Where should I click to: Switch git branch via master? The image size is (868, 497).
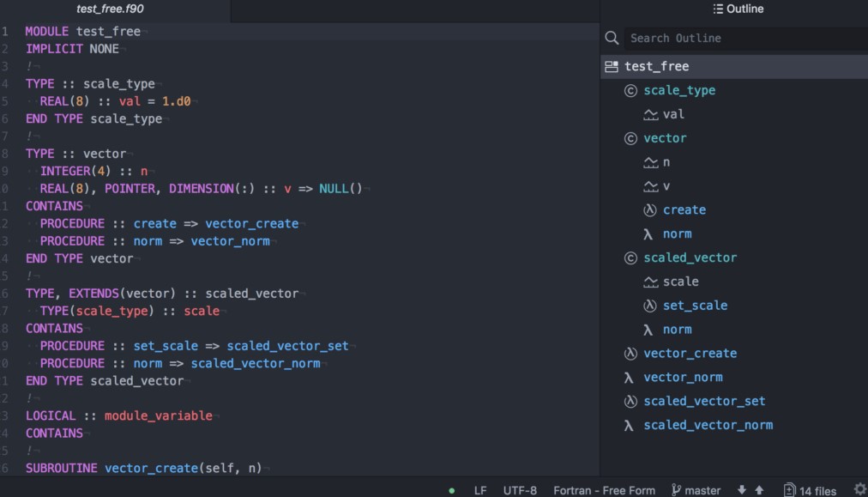click(x=696, y=490)
